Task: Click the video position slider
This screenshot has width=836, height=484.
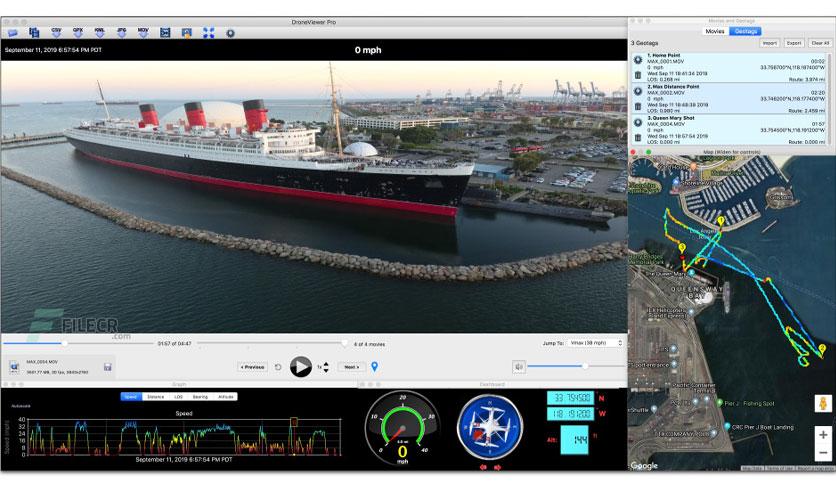Action: pyautogui.click(x=78, y=344)
